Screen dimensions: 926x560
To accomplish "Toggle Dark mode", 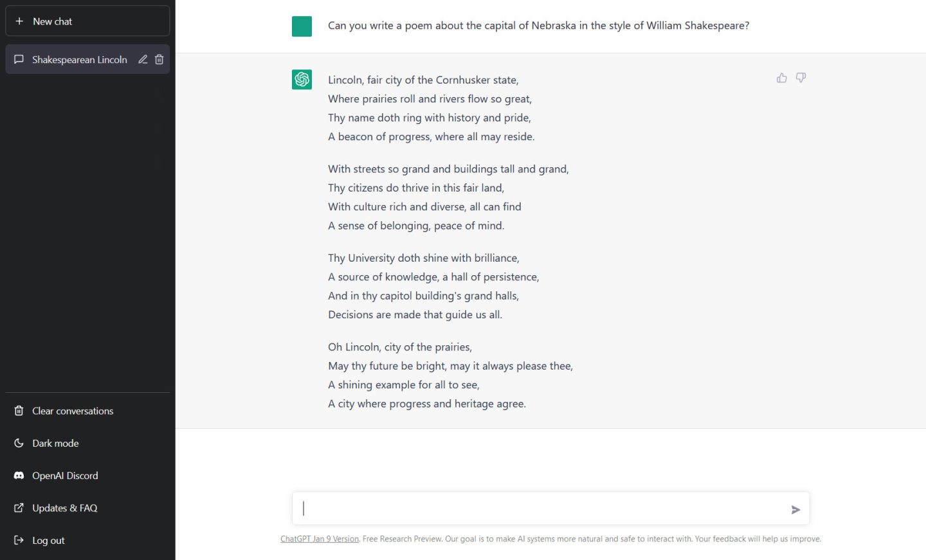I will tap(55, 443).
